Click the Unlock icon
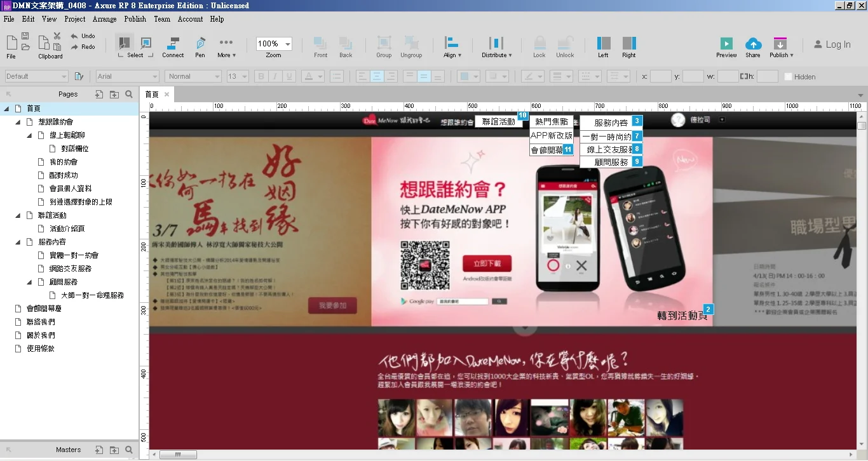The height and width of the screenshot is (461, 868). (x=565, y=43)
